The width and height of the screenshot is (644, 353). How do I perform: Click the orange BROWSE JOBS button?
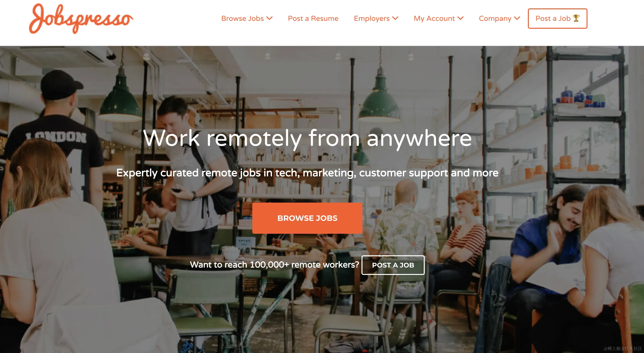(307, 218)
